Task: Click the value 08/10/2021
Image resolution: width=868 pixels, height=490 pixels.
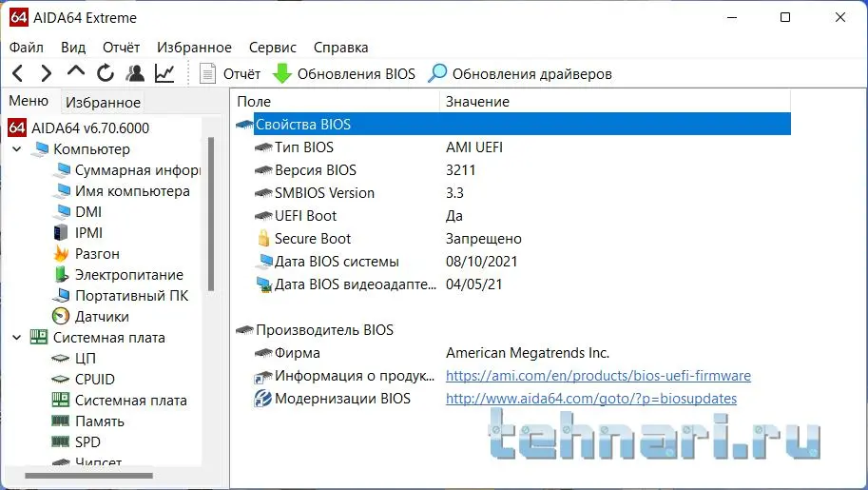Action: pyautogui.click(x=482, y=262)
